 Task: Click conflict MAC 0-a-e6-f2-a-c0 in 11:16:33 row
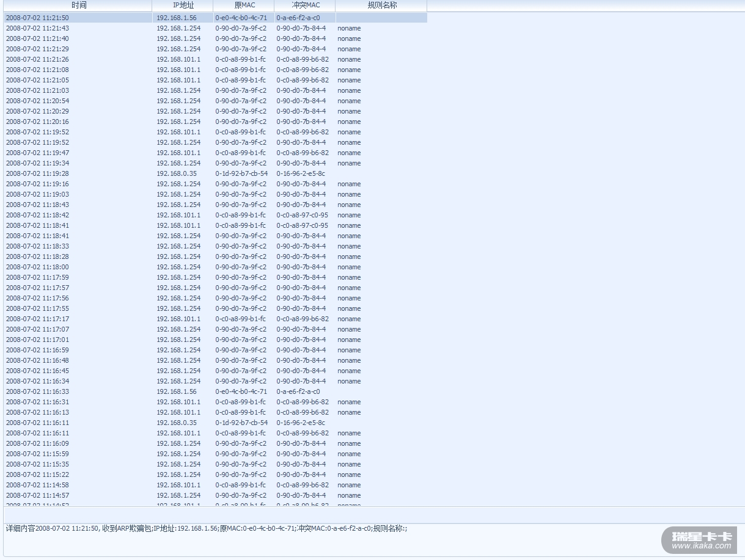tap(298, 391)
